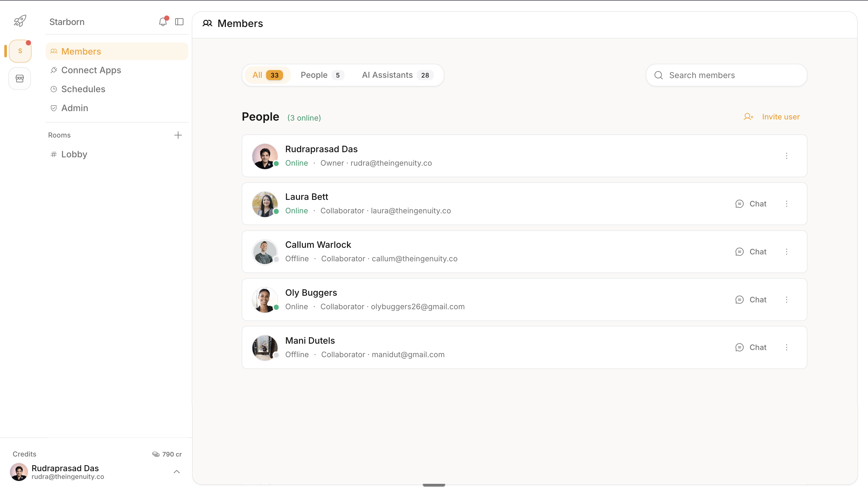
Task: Open options menu for Callum Warlock
Action: [x=787, y=252]
